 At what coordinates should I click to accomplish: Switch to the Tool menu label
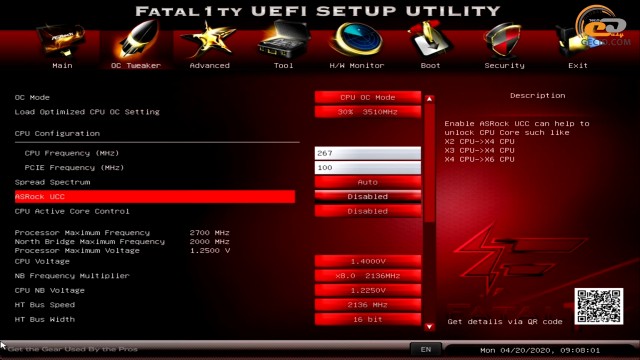(x=283, y=65)
